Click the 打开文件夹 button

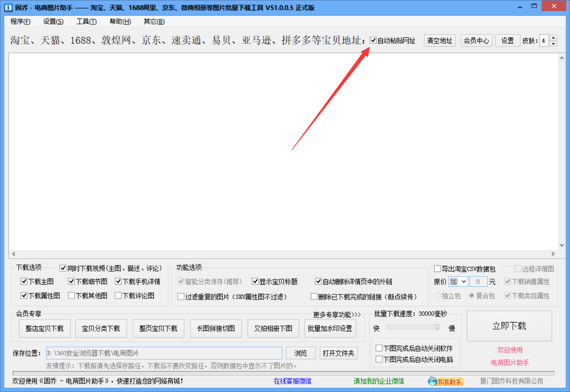pyautogui.click(x=338, y=353)
